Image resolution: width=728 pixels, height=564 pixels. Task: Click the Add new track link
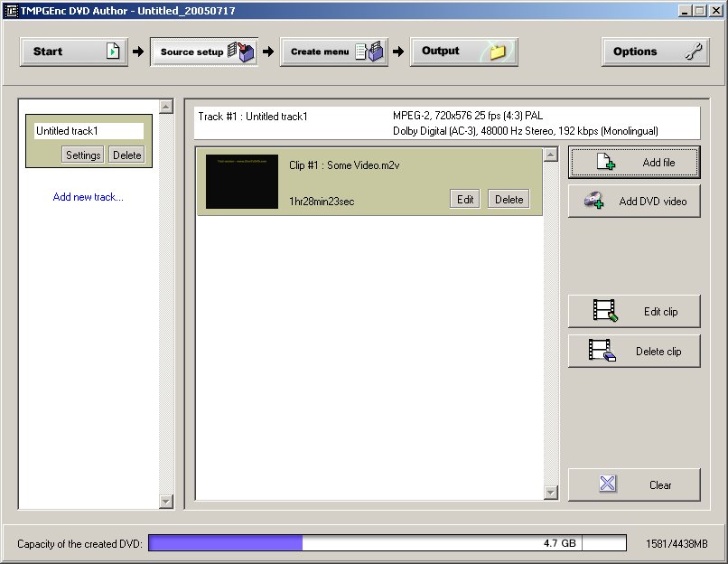tap(89, 197)
